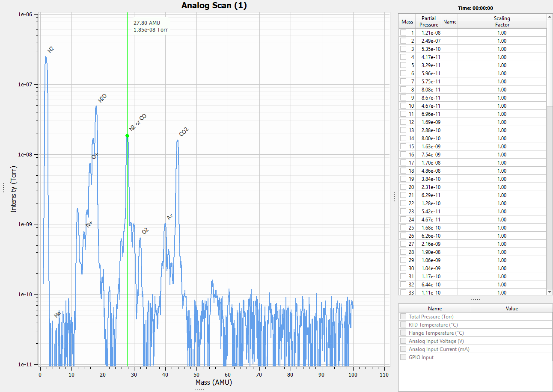553x392 pixels.
Task: Enable the GPIO Input checkbox
Action: pos(403,357)
